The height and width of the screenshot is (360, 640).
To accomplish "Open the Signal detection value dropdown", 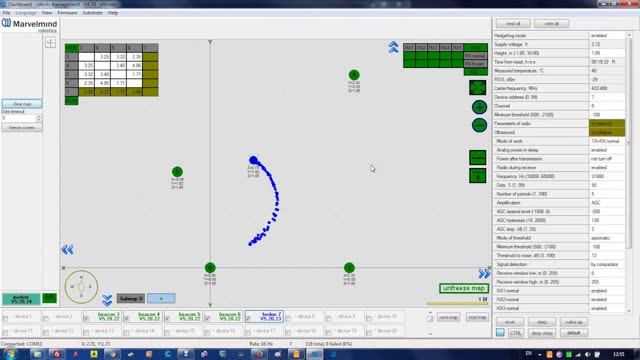I will [x=607, y=264].
